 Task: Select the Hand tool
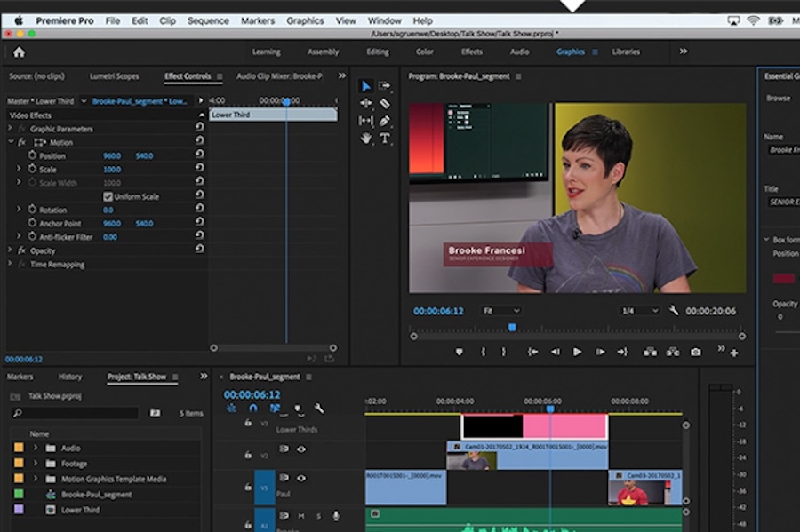(x=366, y=138)
